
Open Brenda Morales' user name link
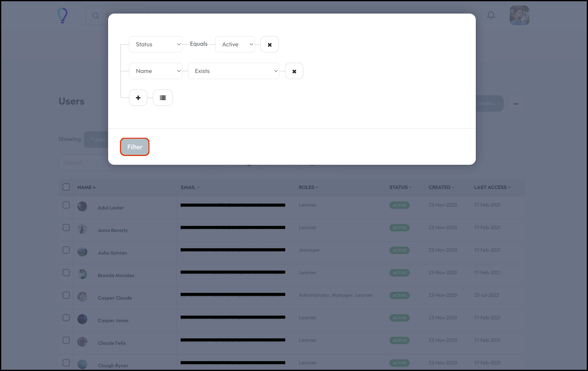coord(116,275)
